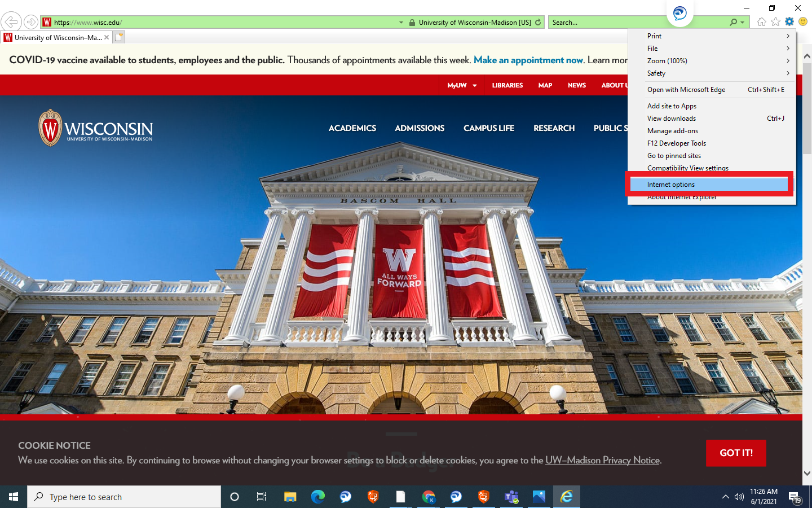Go to ACADEMICS navigation item
812x508 pixels.
click(352, 128)
